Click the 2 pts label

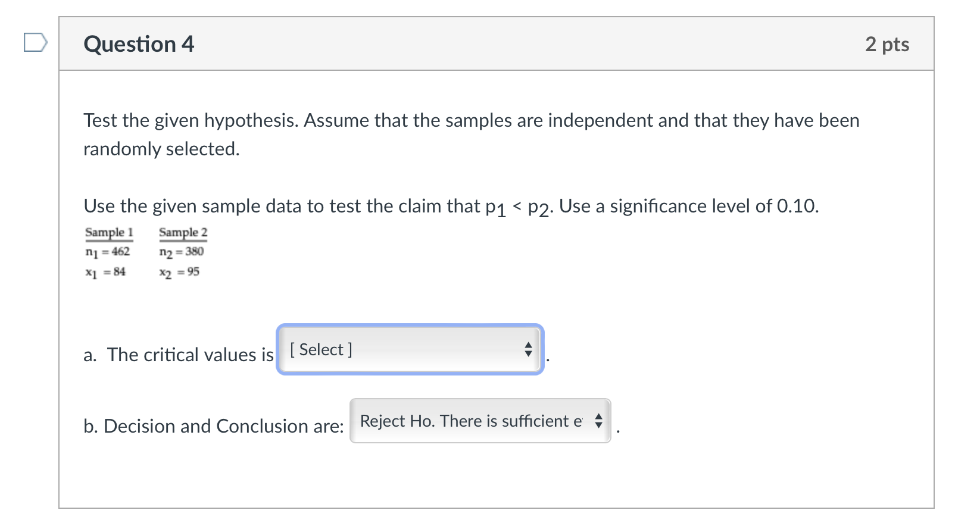(x=887, y=44)
